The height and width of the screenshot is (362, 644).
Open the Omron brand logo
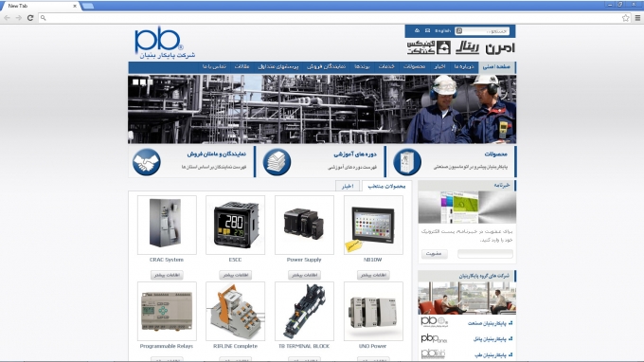500,48
